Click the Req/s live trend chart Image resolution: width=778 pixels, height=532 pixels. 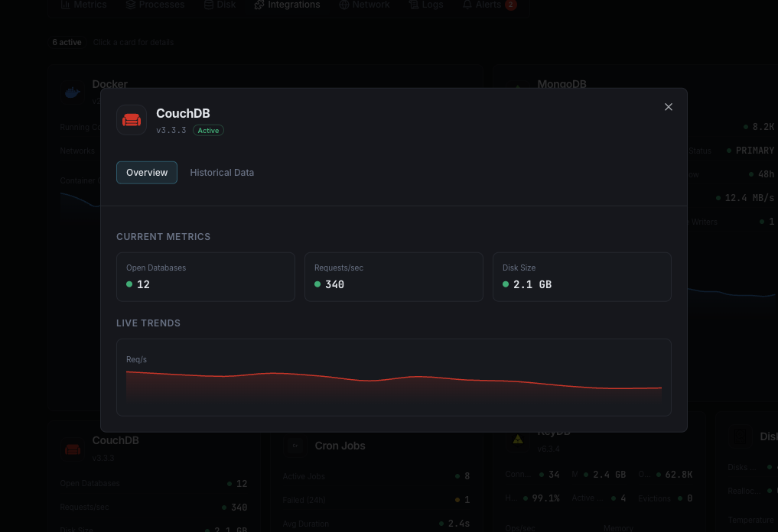[393, 377]
